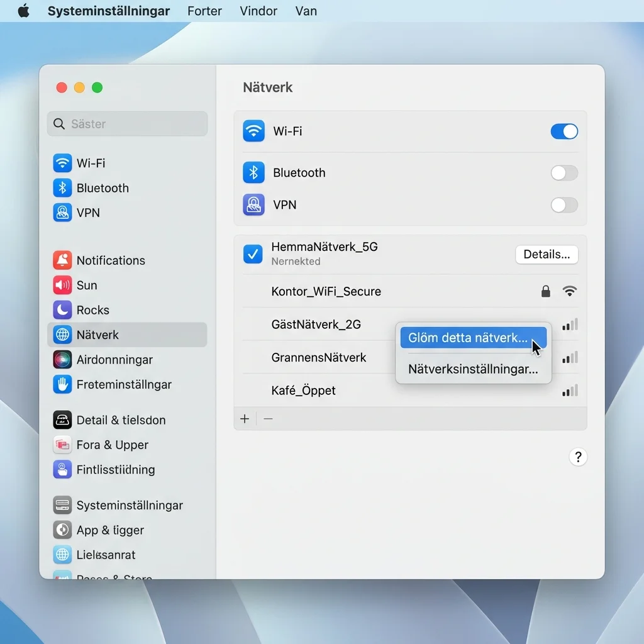Click Bluetooth icon in Nätverk panel
644x644 pixels.
pyautogui.click(x=253, y=172)
